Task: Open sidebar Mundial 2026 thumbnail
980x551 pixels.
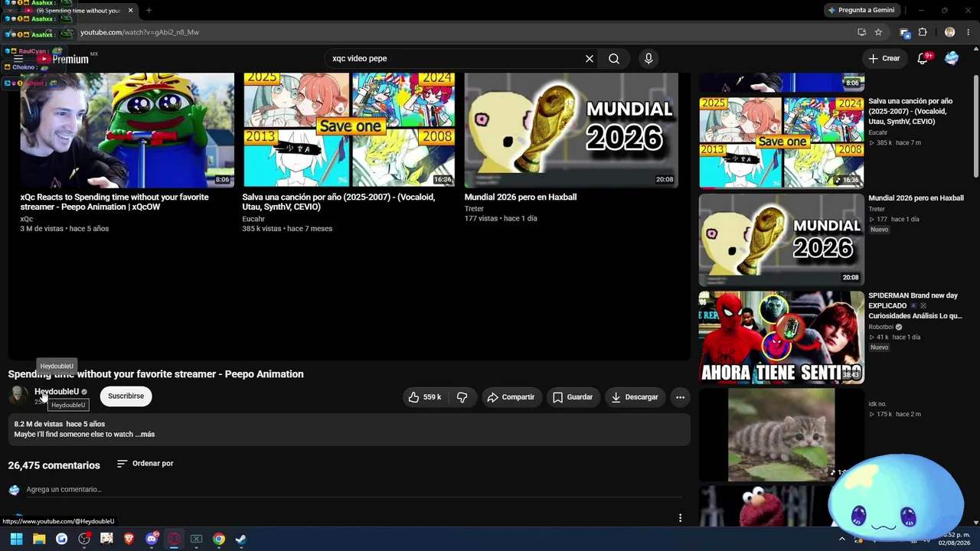Action: [x=781, y=240]
